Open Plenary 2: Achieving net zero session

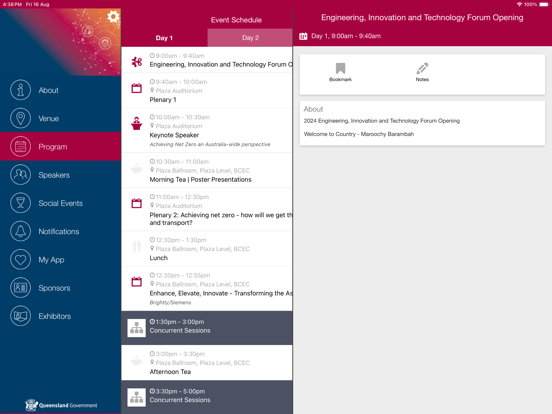click(207, 209)
